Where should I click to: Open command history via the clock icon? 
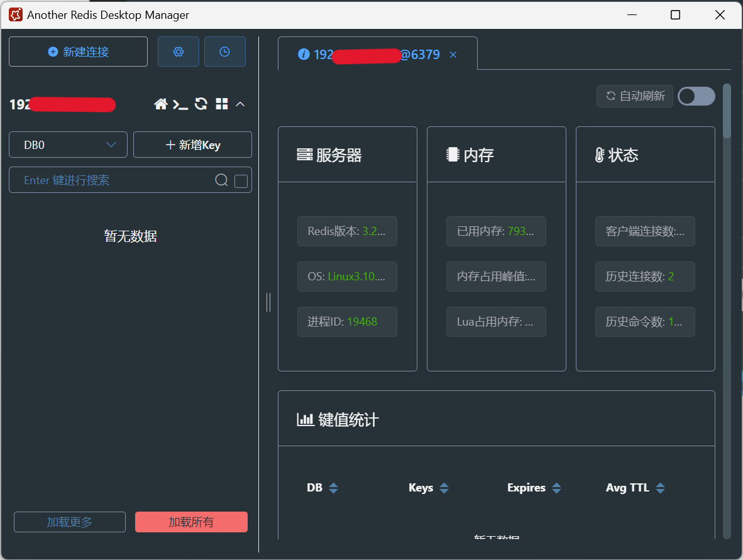pos(224,51)
